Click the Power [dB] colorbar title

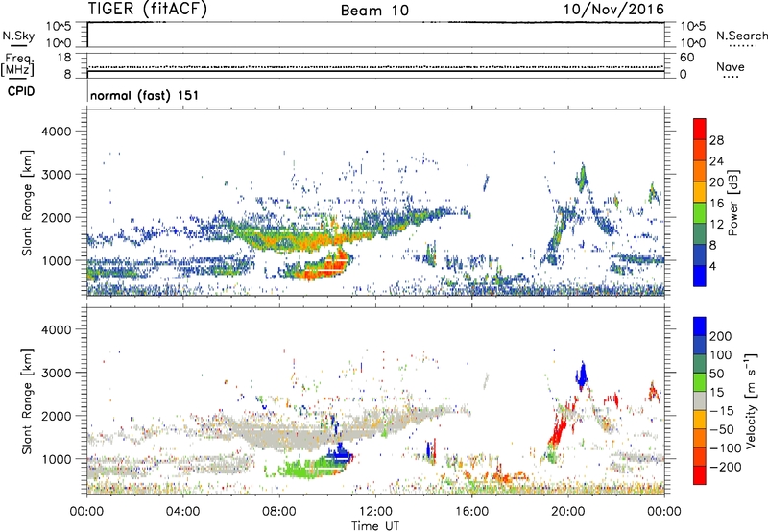[732, 203]
